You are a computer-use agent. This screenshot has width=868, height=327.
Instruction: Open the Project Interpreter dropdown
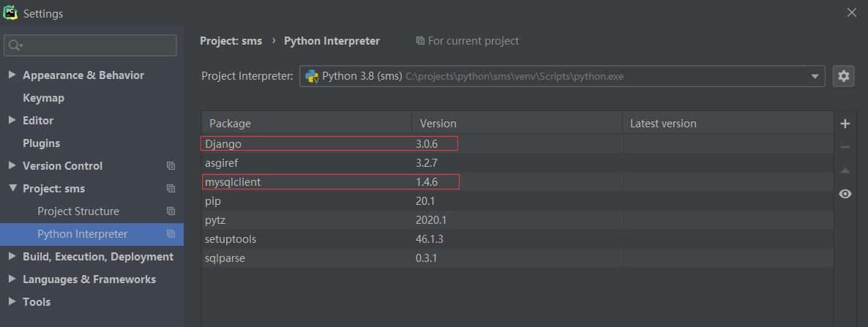point(815,76)
